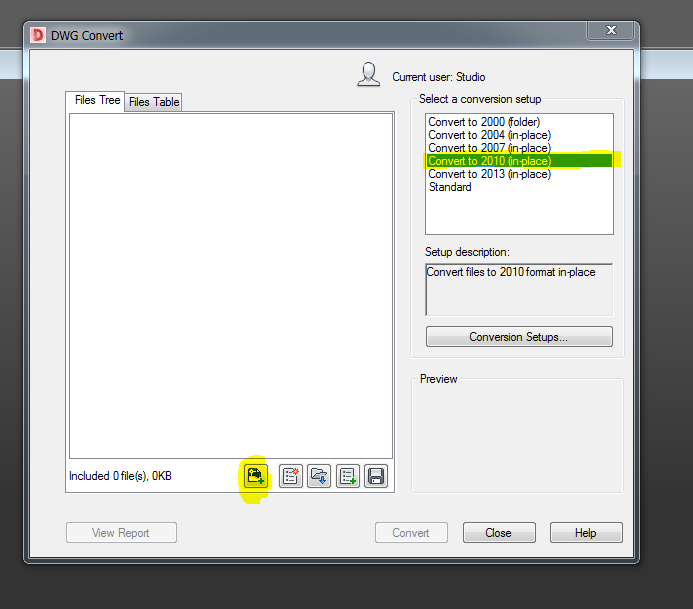This screenshot has width=693, height=609.
Task: Select the Standard conversion setup
Action: point(519,187)
